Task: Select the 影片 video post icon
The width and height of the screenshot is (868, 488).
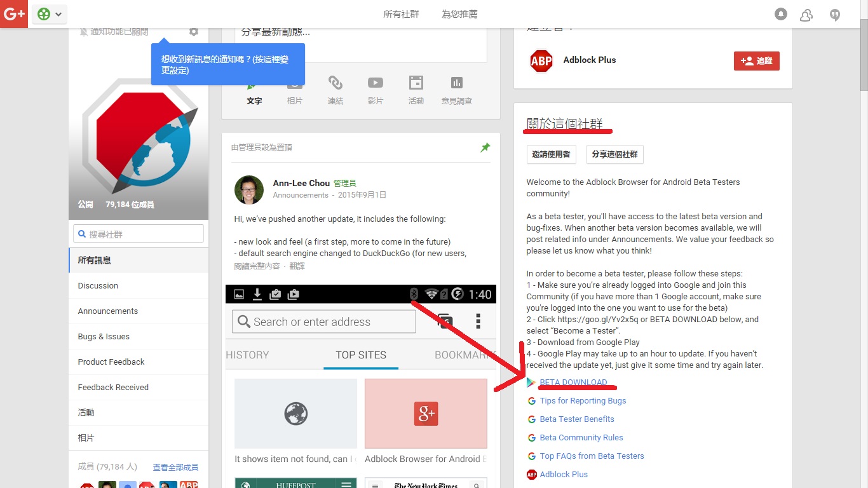Action: [376, 90]
